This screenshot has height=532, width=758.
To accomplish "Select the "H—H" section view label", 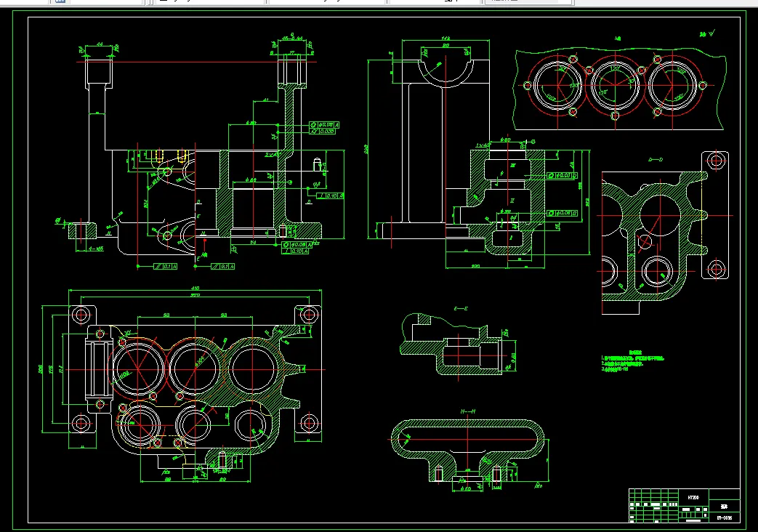I will tap(467, 411).
